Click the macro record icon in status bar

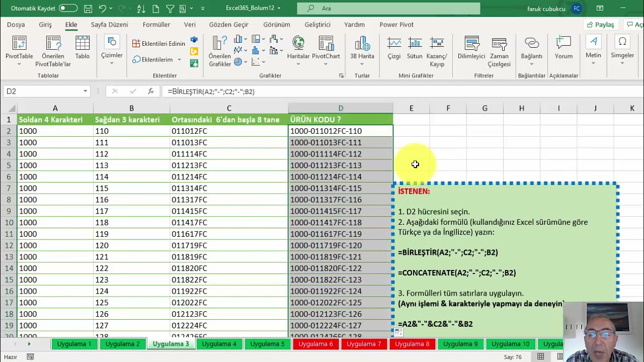[30, 357]
